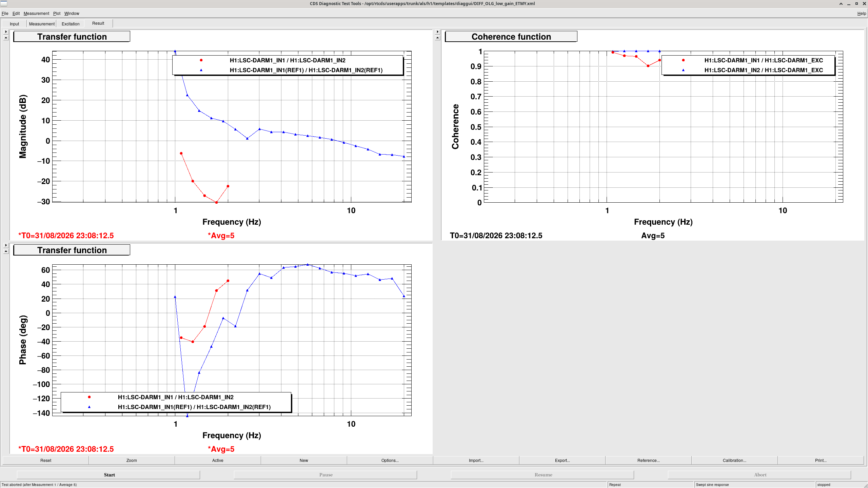Select the Coherence function title box
This screenshot has width=868, height=488.
point(511,37)
